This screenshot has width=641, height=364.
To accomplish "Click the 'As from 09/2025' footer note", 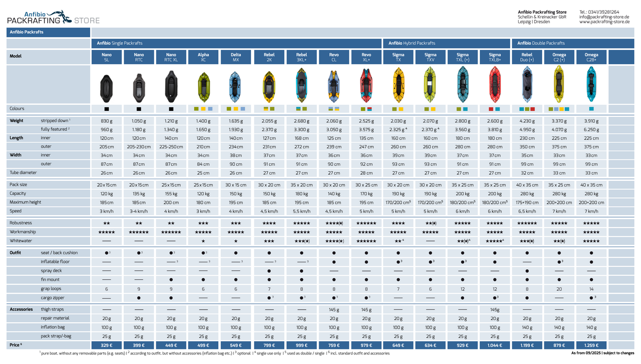I will click(603, 353).
